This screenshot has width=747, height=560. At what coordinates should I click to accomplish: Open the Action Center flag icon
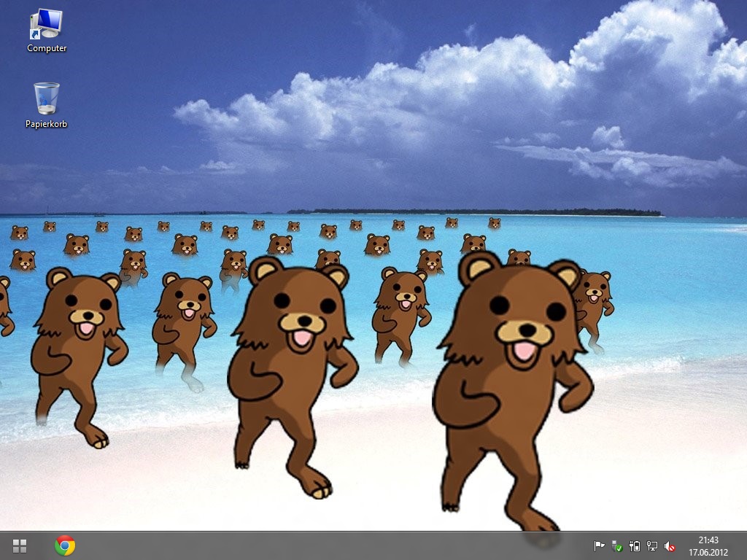[x=599, y=545]
